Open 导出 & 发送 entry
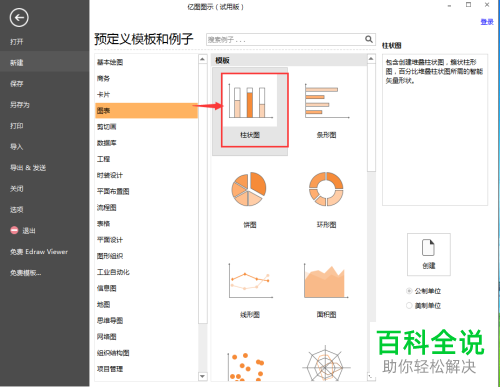 pos(28,168)
